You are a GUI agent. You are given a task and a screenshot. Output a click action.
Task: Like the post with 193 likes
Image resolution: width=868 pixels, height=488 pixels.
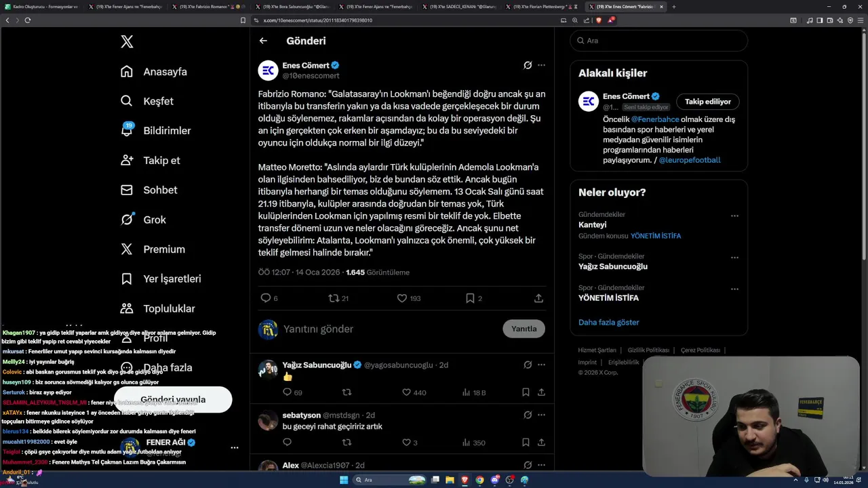click(401, 298)
